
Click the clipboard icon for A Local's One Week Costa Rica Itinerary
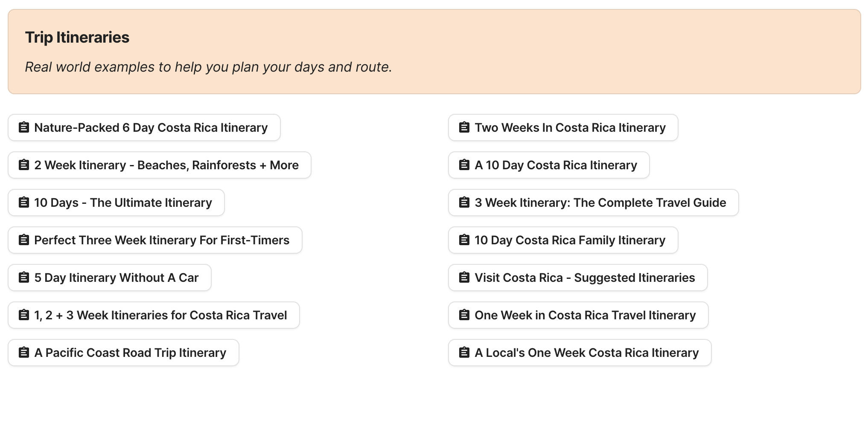[463, 353]
